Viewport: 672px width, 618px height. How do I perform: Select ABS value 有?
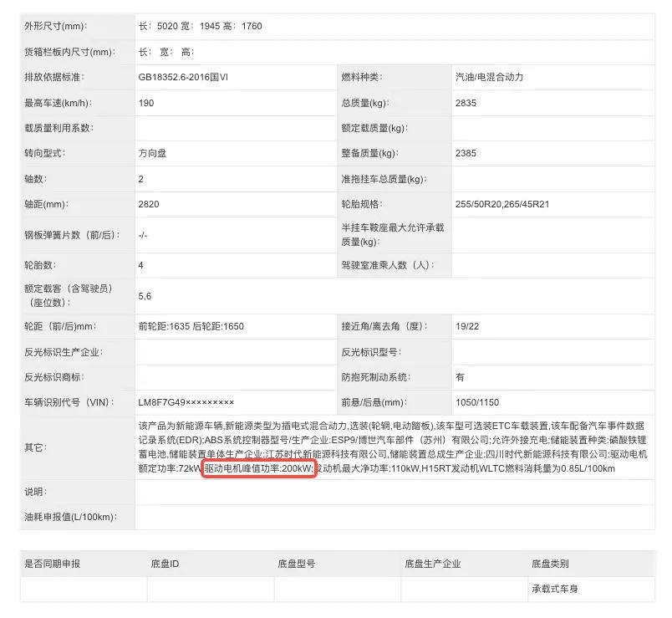(461, 377)
